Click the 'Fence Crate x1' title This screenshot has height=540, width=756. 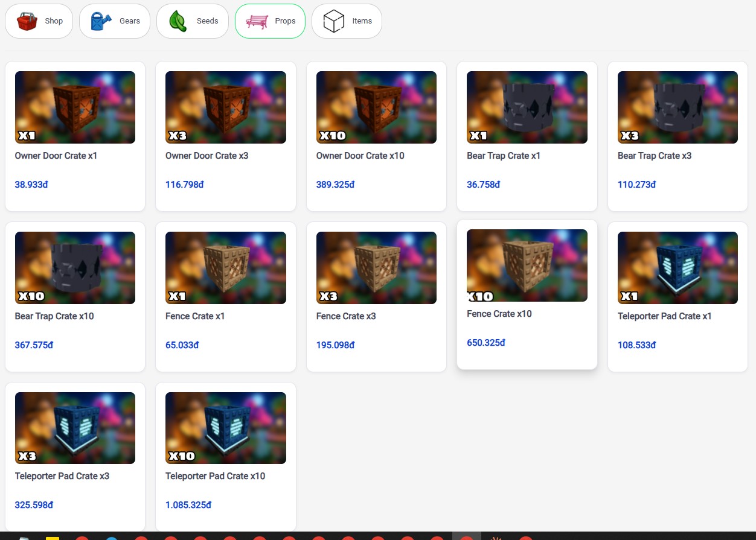(195, 316)
